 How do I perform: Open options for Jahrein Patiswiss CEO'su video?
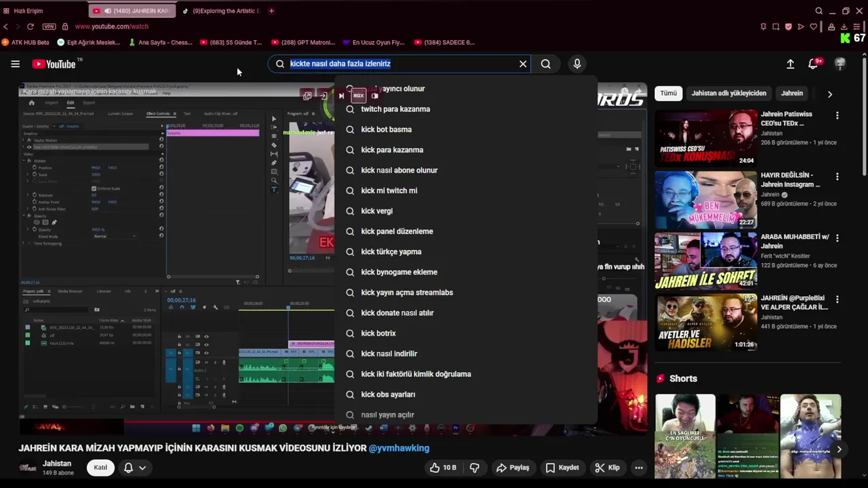[x=837, y=116]
